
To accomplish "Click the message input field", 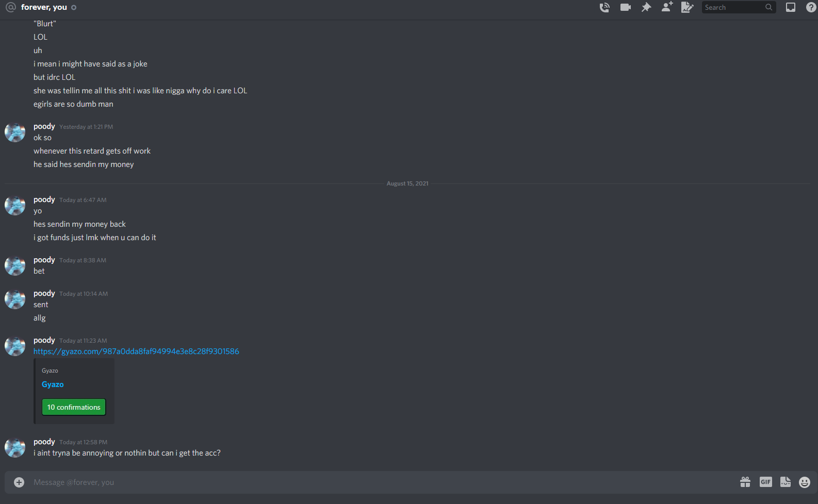I will (x=382, y=482).
